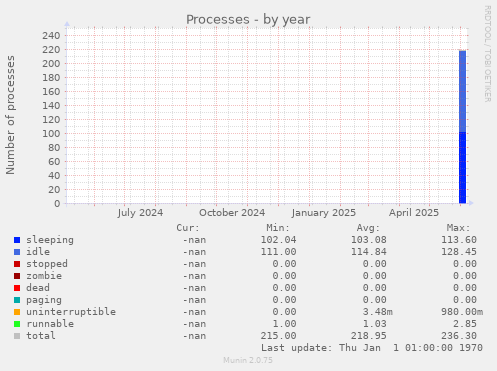Click total minimum value 215.00
Image resolution: width=497 pixels, height=371 pixels.
[x=278, y=336]
